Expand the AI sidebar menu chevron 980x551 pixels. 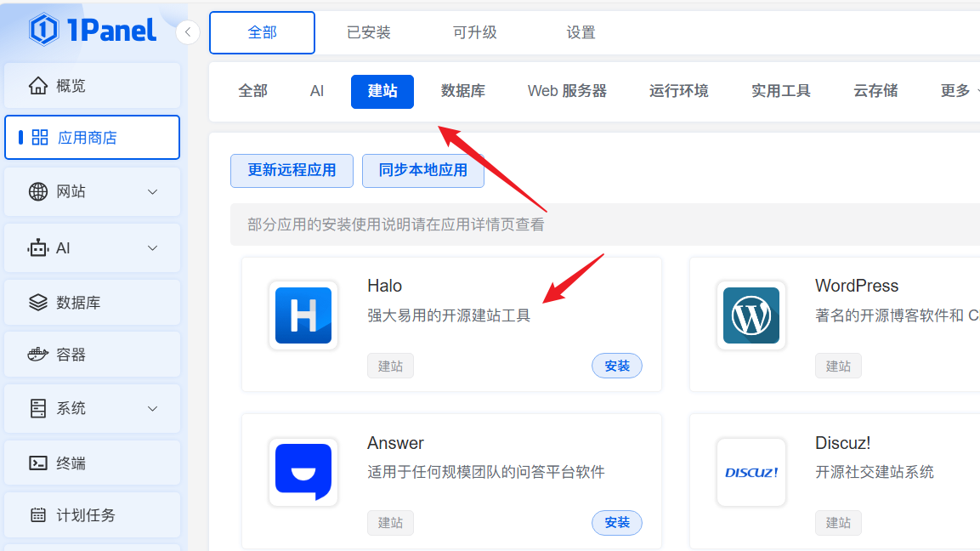tap(152, 248)
